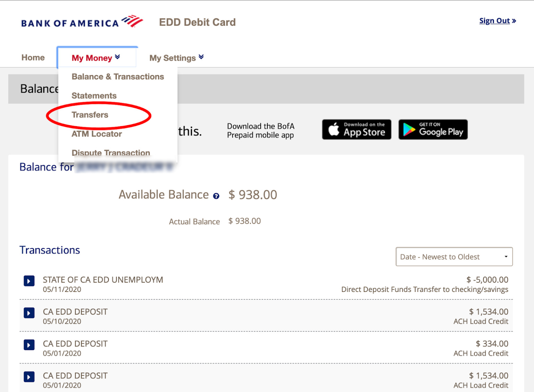Click the Download the BofA Prepaid mobile app text

click(261, 130)
